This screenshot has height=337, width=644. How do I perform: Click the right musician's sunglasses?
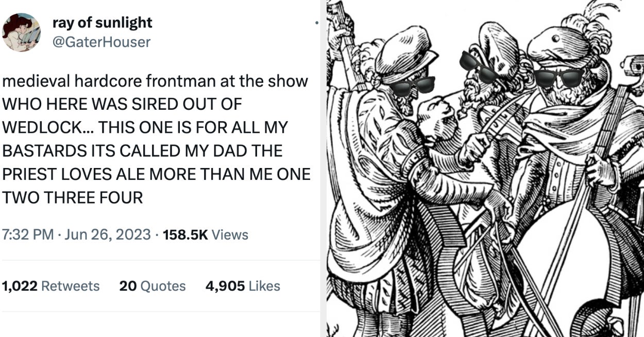(x=558, y=78)
